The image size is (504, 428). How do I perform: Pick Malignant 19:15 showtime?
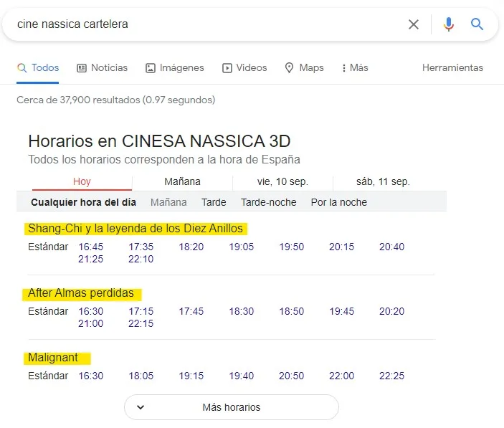pyautogui.click(x=191, y=376)
